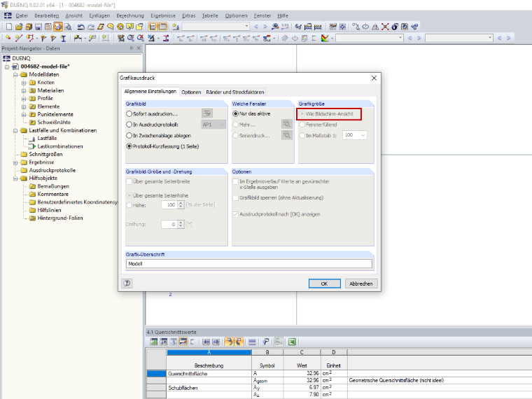Switch to 'Ränder und Streckfaktoren' tab
The image size is (532, 399).
coord(234,92)
